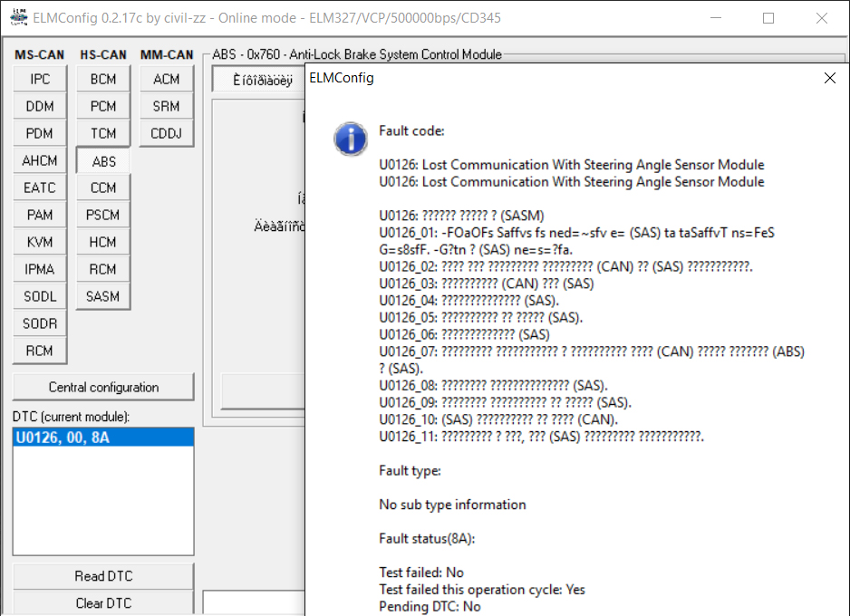Click the Central configuration button
The image size is (850, 616).
click(103, 388)
